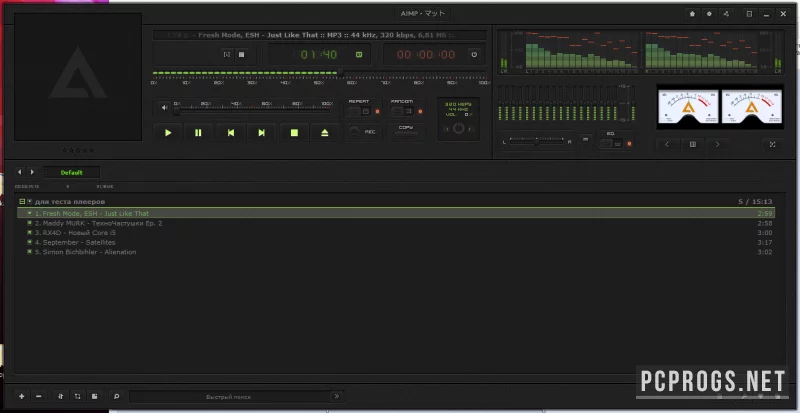800x413 pixels.
Task: Toggle the Random shuffle switch
Action: tap(402, 111)
